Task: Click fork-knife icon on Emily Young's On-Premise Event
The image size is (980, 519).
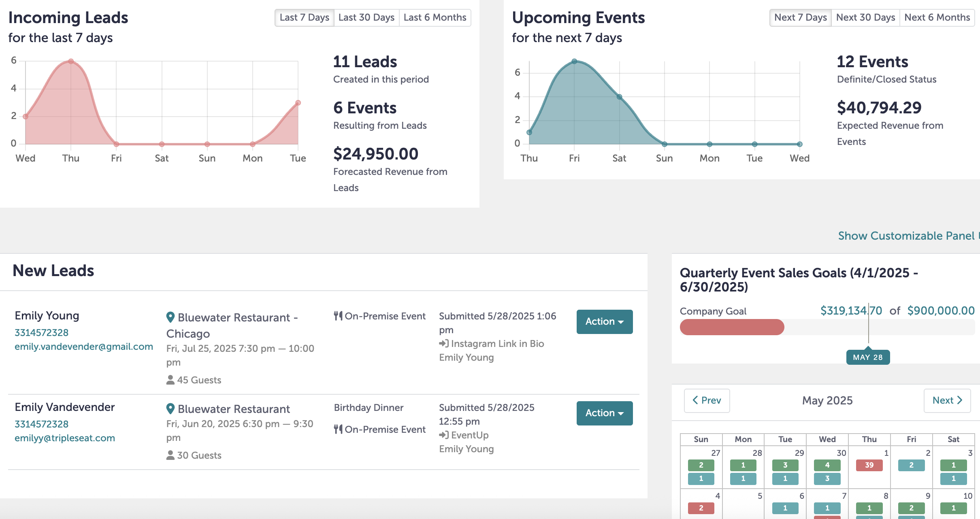Action: tap(338, 316)
